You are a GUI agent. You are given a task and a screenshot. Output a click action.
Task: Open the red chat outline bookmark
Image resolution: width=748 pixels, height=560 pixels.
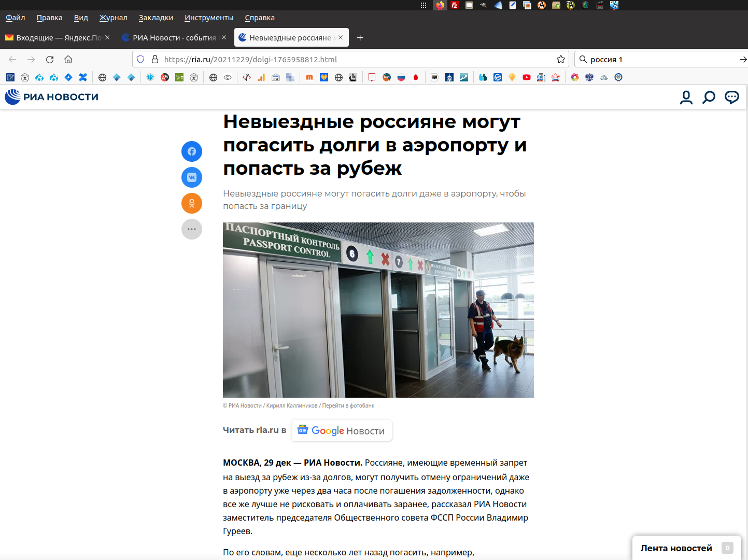(372, 77)
